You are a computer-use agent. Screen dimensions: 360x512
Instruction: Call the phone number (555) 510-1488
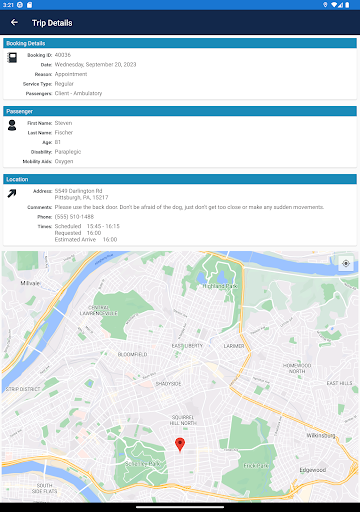(x=74, y=217)
